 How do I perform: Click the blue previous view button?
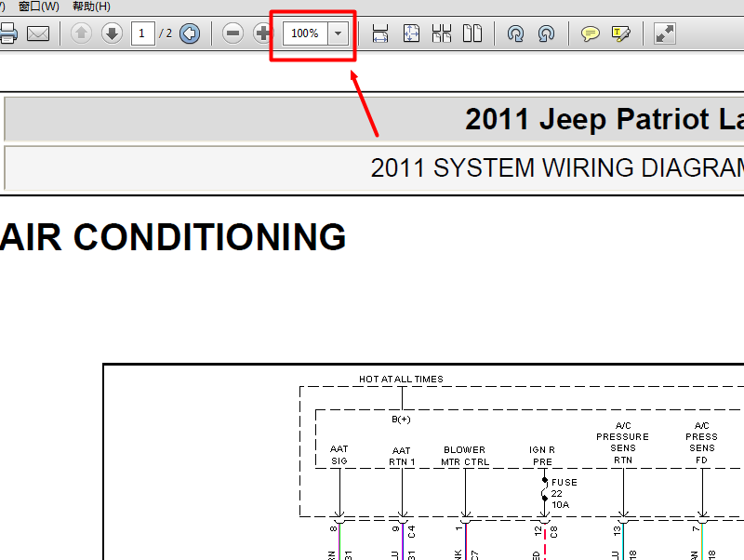point(190,33)
